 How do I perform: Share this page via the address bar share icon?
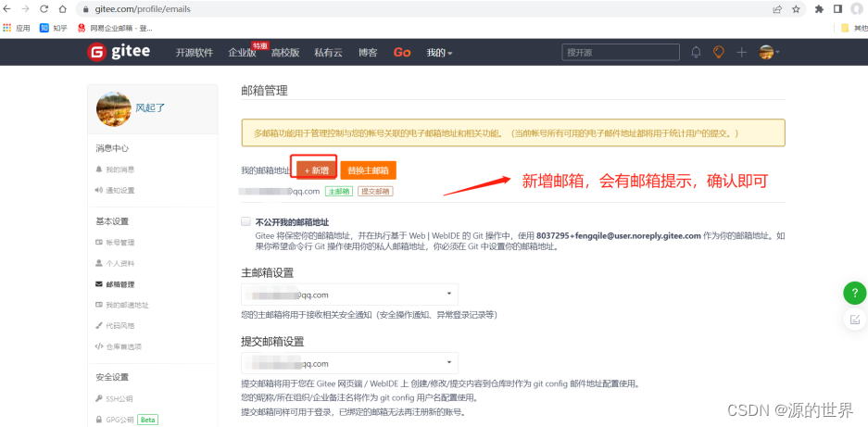[x=778, y=9]
